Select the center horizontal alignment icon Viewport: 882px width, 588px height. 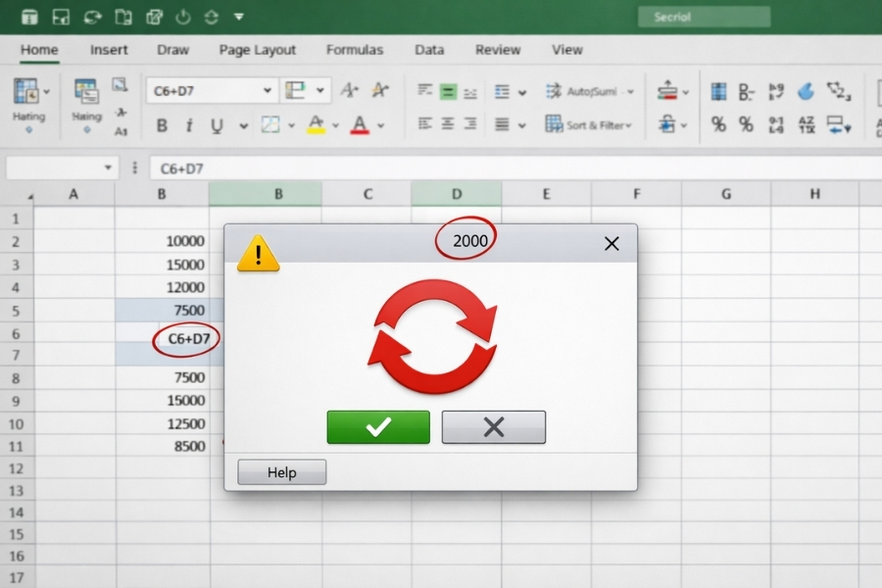click(x=448, y=124)
